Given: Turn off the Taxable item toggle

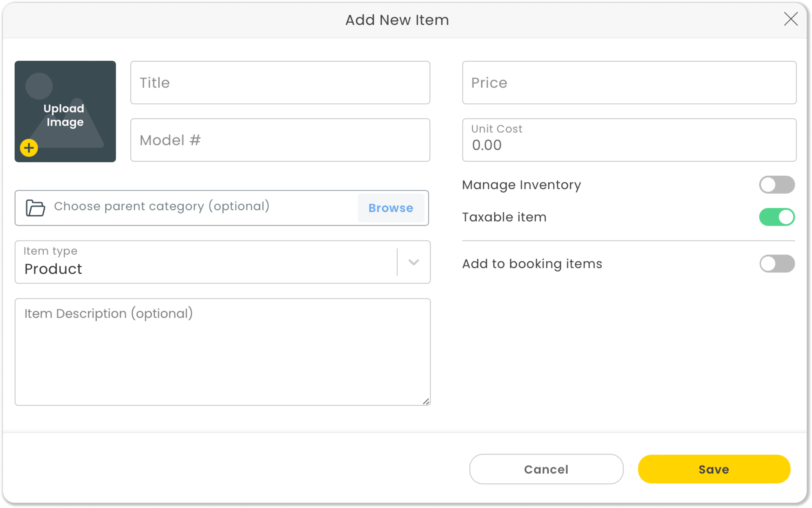Looking at the screenshot, I should 776,217.
